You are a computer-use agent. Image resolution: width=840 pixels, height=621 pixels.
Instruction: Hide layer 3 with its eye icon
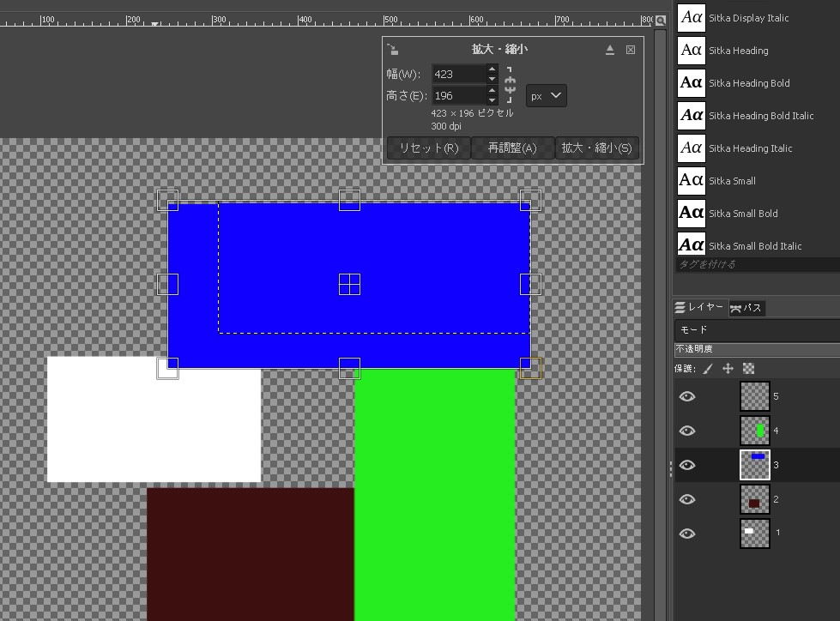(687, 465)
